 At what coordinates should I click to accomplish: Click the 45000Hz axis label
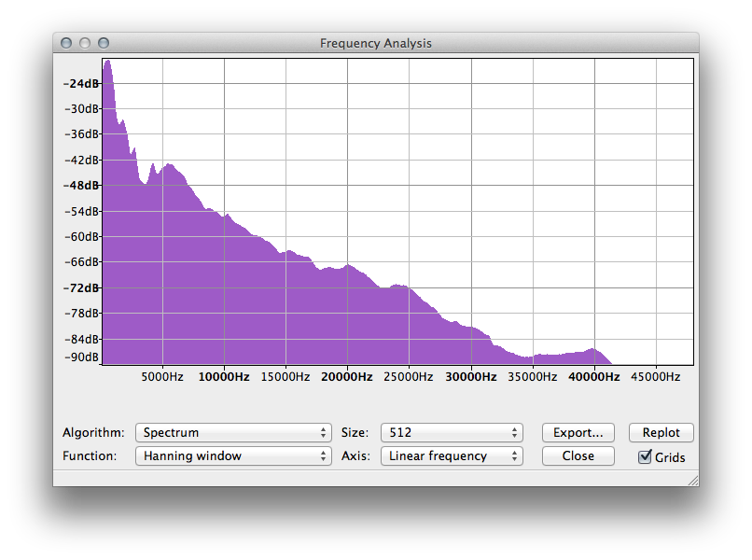coord(656,377)
